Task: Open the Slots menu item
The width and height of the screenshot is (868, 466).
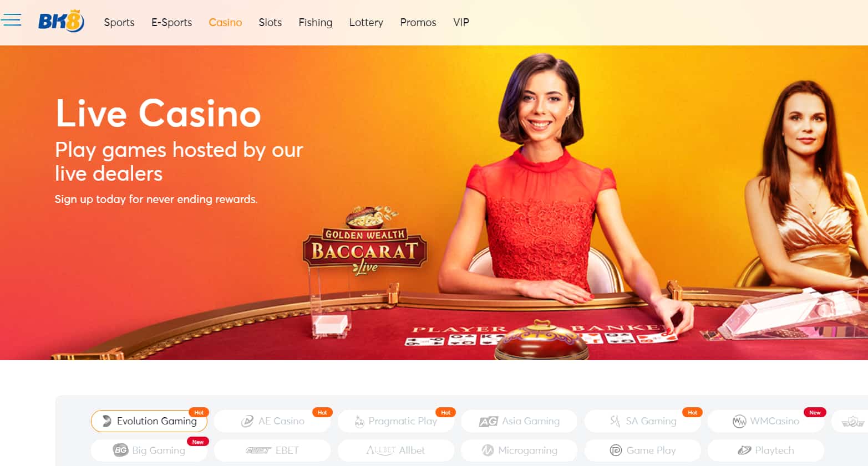Action: click(x=270, y=22)
